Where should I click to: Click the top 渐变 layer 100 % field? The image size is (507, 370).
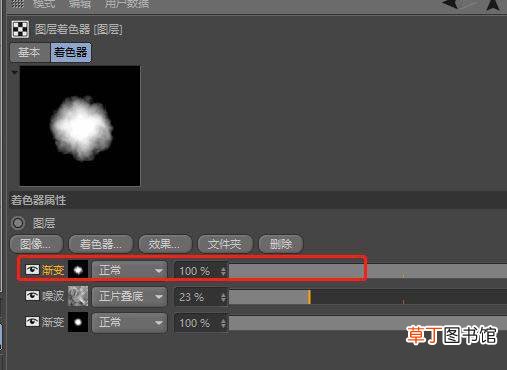pos(197,271)
